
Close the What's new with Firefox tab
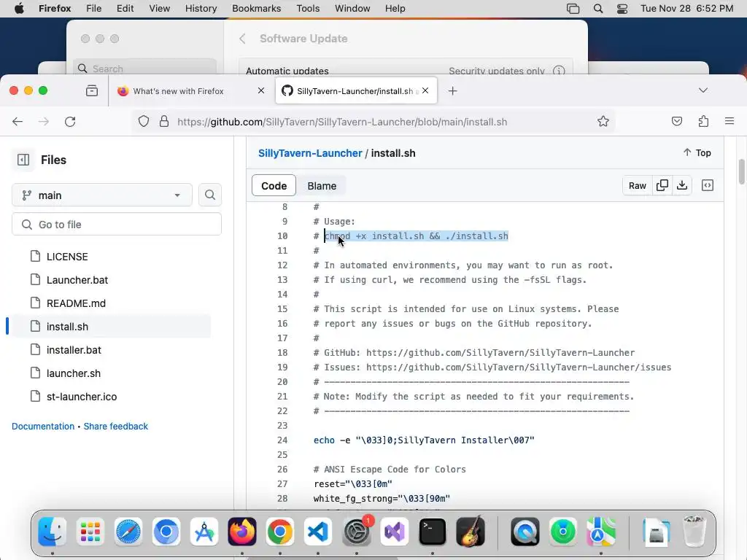pyautogui.click(x=260, y=90)
